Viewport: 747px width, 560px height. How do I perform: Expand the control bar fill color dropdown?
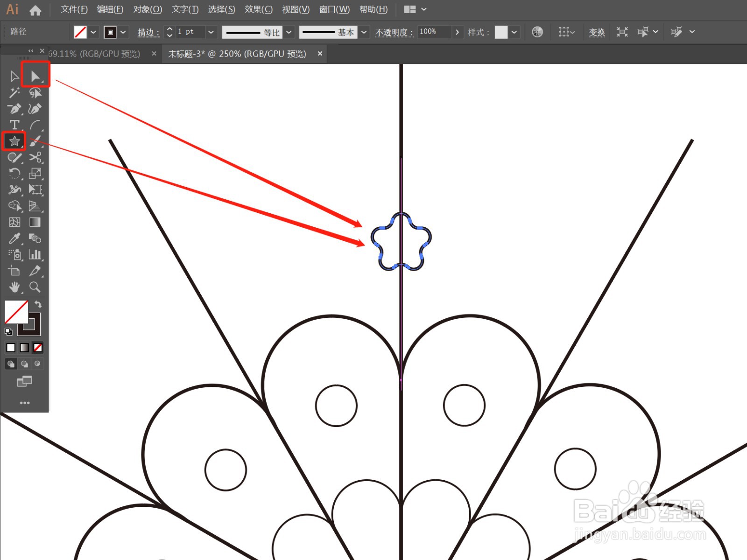coord(93,32)
